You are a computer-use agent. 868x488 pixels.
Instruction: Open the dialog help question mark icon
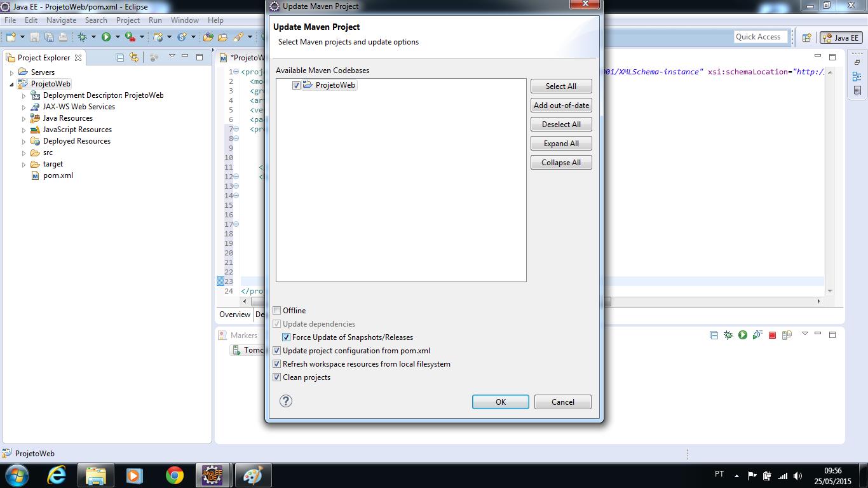point(286,401)
